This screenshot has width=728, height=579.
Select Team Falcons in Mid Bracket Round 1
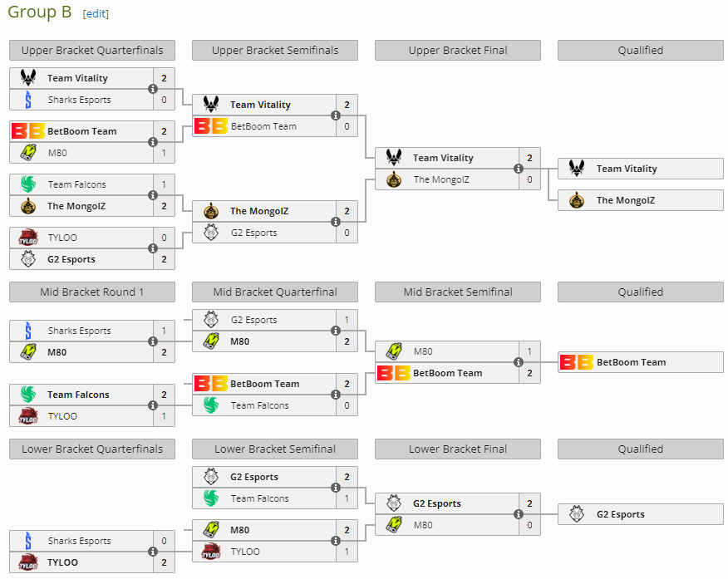78,395
